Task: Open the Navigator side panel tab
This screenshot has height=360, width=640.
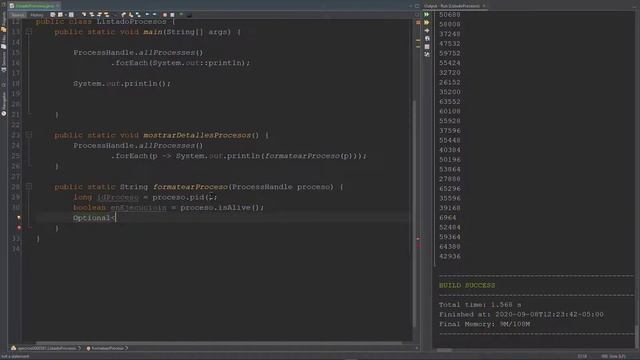Action: point(4,104)
